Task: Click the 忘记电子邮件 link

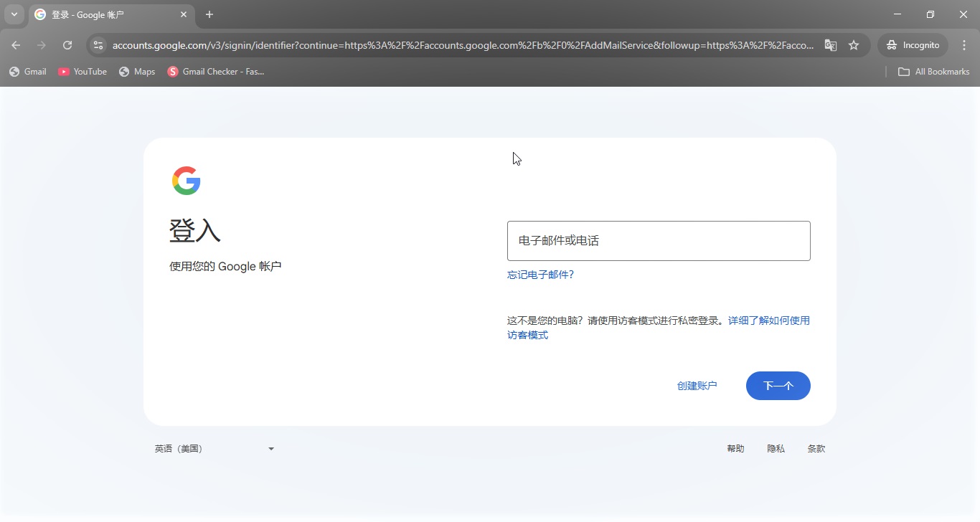Action: point(540,275)
